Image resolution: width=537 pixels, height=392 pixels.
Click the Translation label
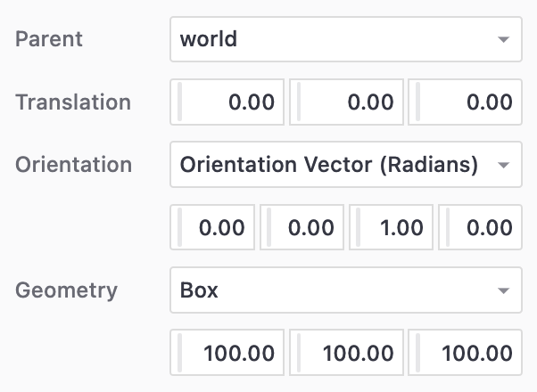pyautogui.click(x=73, y=102)
